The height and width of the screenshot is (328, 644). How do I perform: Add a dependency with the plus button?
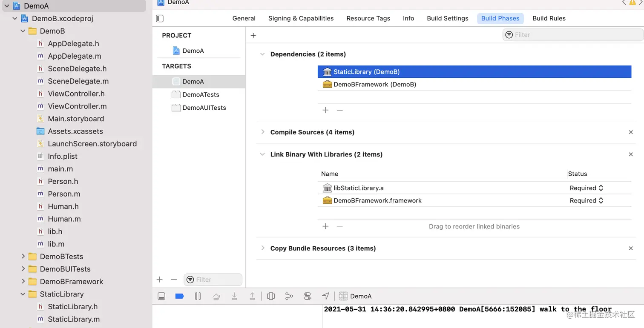click(325, 110)
